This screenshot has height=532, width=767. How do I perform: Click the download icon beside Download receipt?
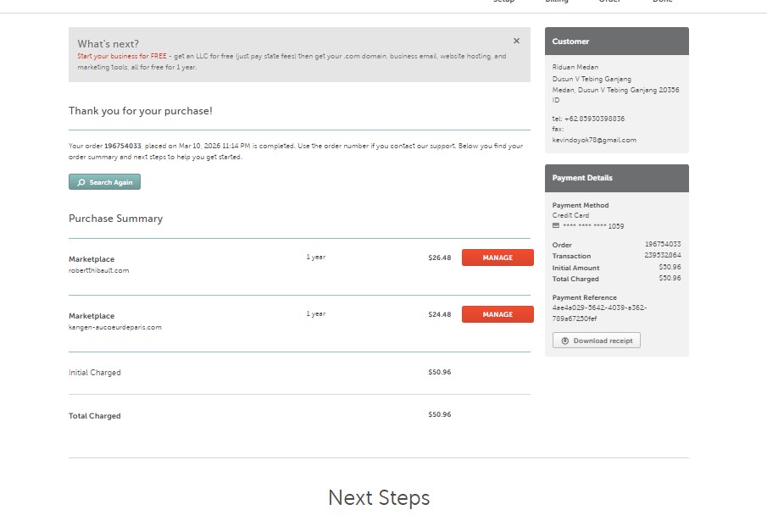(x=565, y=341)
